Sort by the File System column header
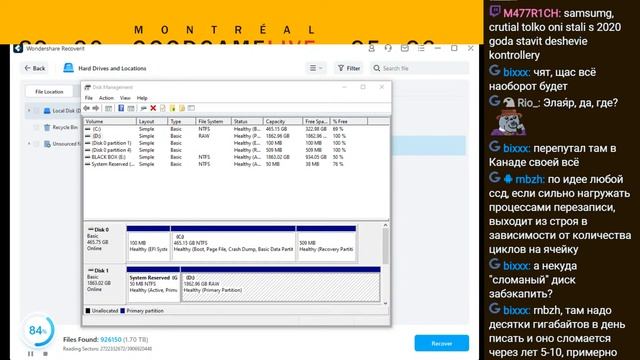Screen dimensions: 640x360 point(213,121)
